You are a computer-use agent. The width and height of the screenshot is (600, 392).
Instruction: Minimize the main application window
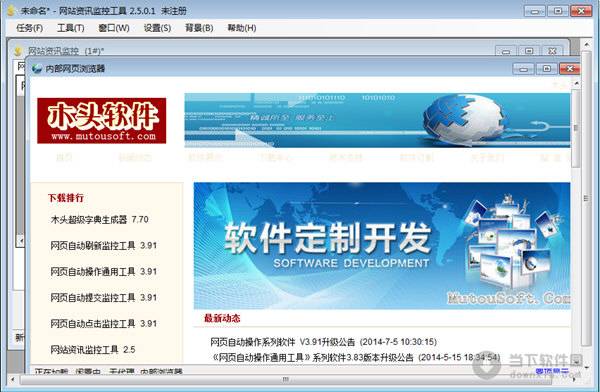point(534,11)
